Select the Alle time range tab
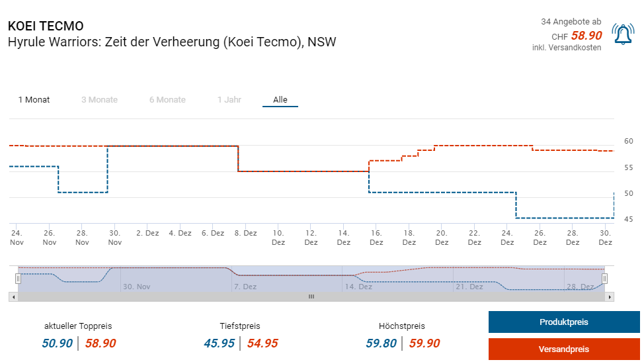644x364 pixels. [280, 100]
